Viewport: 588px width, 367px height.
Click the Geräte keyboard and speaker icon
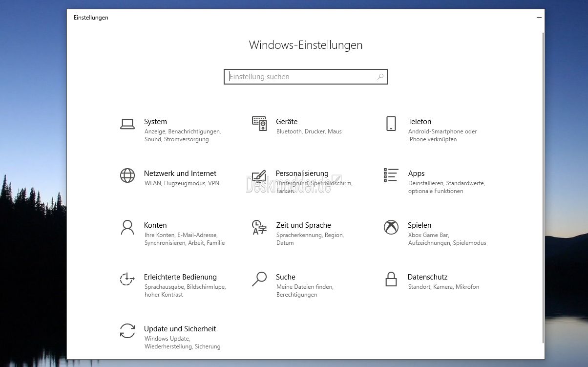[x=259, y=124]
